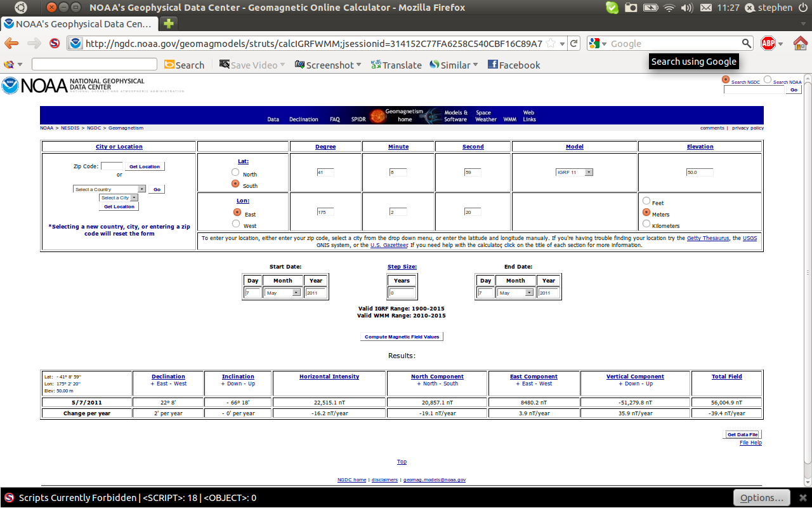Choose Feet for elevation units
Image resolution: width=812 pixels, height=508 pixels.
[x=646, y=201]
